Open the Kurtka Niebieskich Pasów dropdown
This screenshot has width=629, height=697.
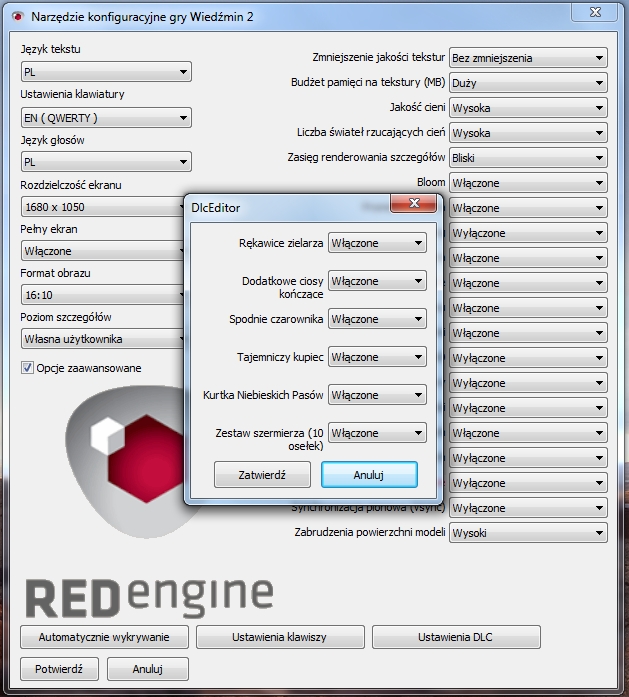pos(377,395)
